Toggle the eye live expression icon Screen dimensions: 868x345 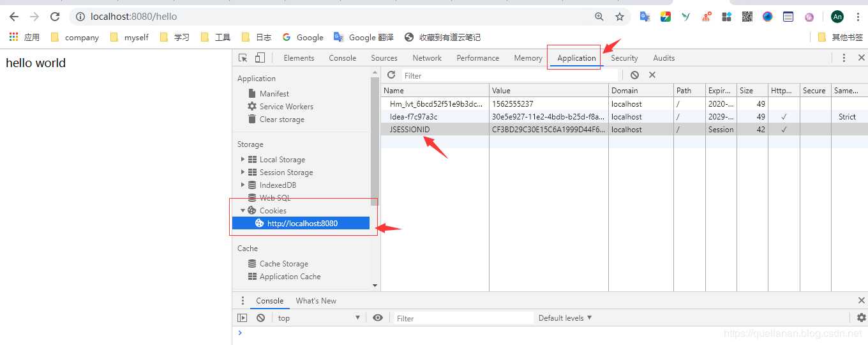click(378, 318)
